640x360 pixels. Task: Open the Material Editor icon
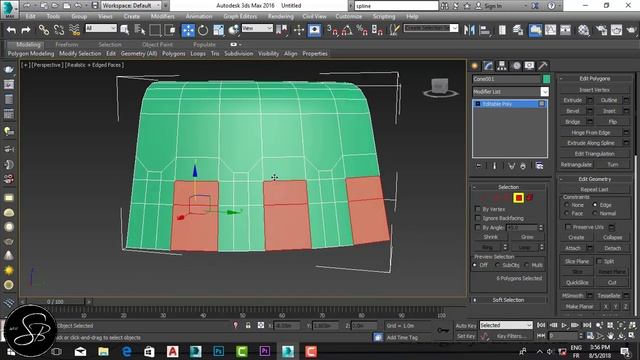click(x=584, y=30)
